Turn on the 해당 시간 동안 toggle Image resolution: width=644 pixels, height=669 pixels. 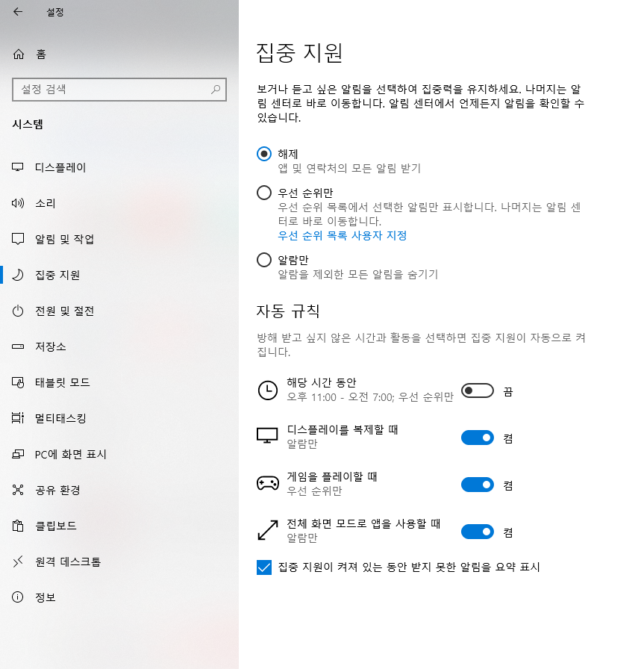tap(478, 390)
